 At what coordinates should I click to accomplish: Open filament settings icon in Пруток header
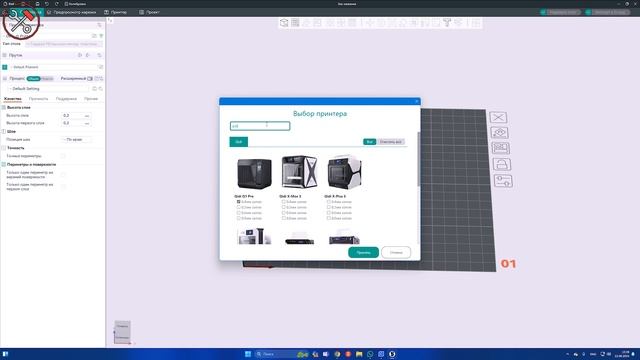99,55
